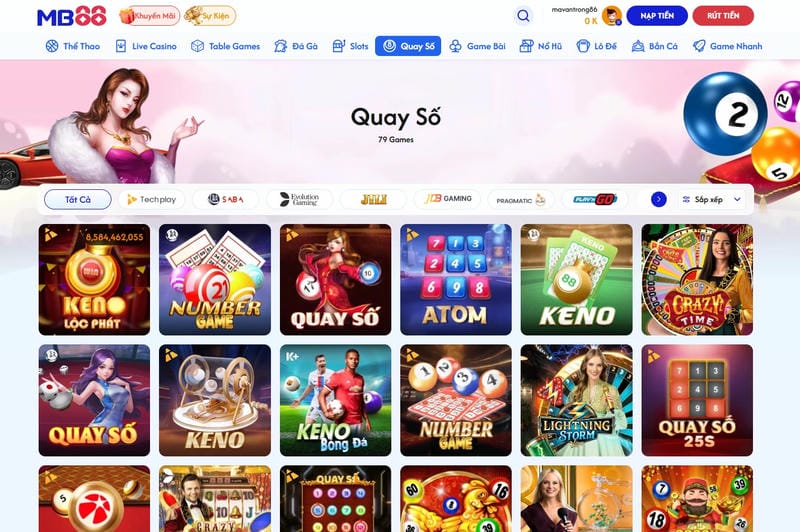Switch to the Live Casino tab
Image resolution: width=800 pixels, height=532 pixels.
(x=146, y=46)
